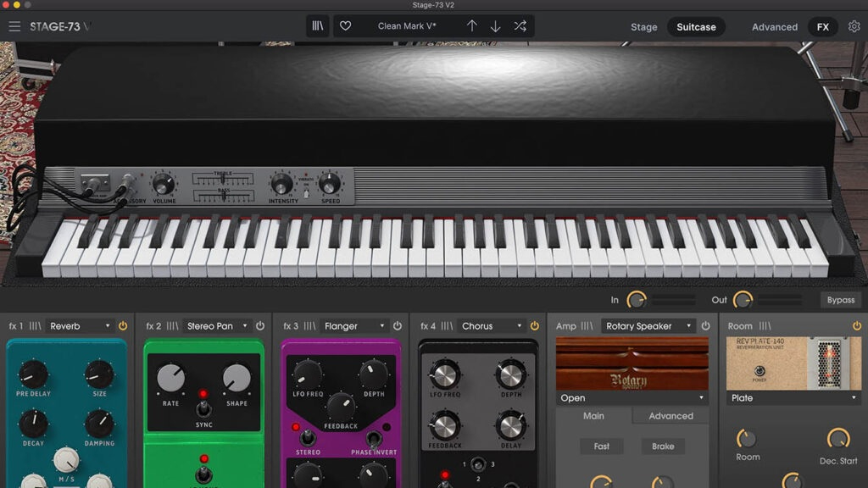Click the TREBLE EQ slider
This screenshot has height=488, width=868.
223,178
